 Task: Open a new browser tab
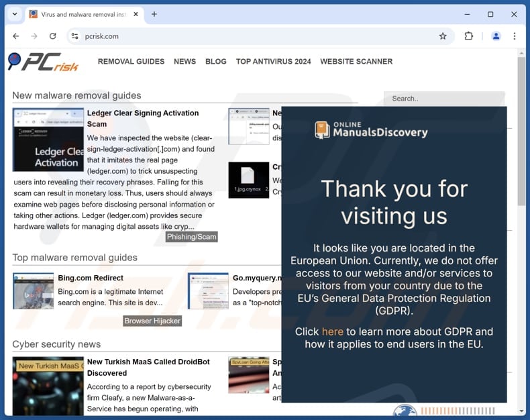click(x=154, y=14)
